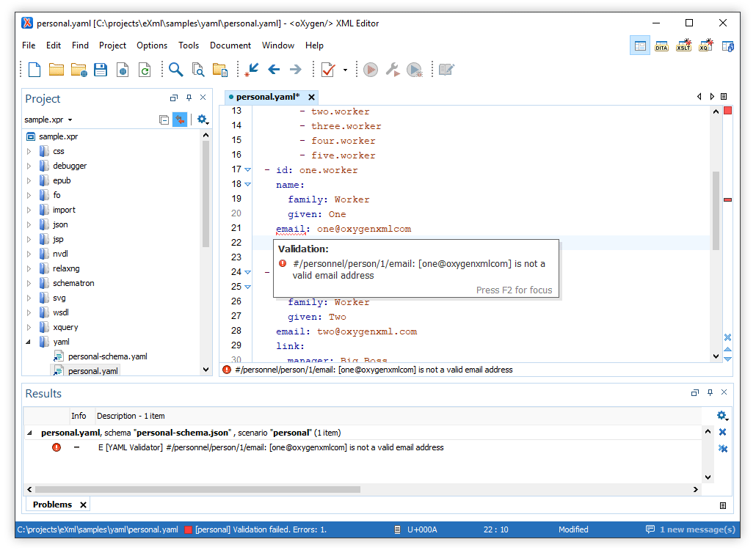Pin the Project panel
The width and height of the screenshot is (756, 550).
point(189,98)
